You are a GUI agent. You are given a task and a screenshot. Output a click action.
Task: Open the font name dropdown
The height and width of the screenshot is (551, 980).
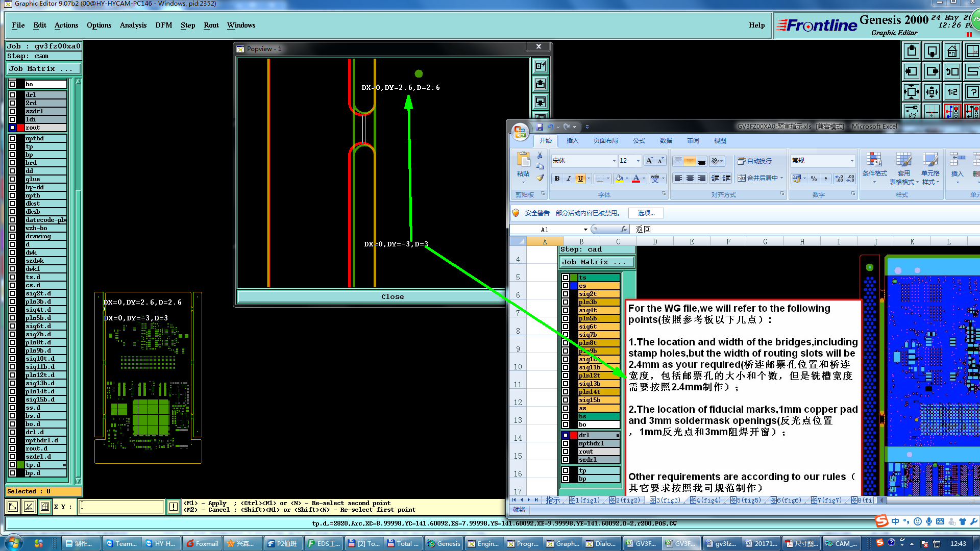(x=614, y=161)
